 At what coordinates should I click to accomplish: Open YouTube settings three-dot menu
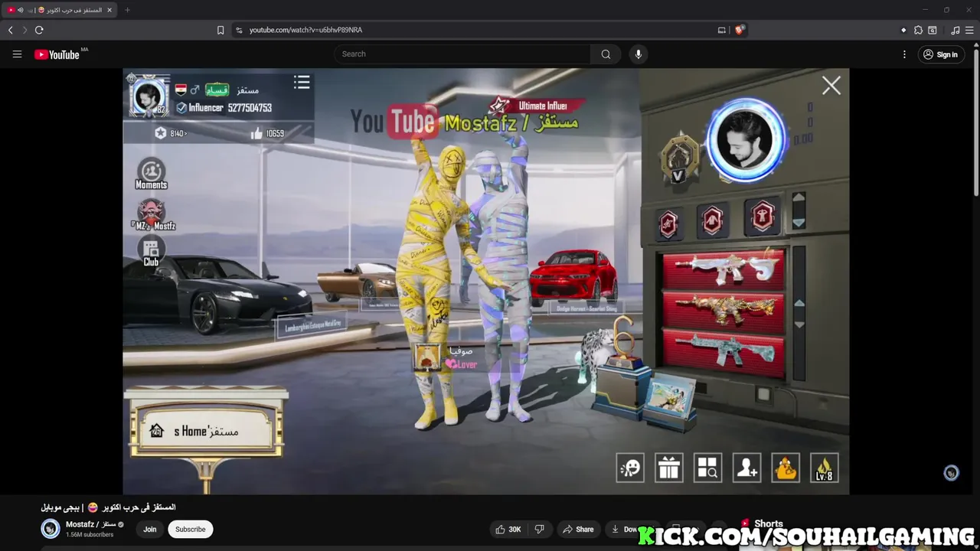(904, 54)
